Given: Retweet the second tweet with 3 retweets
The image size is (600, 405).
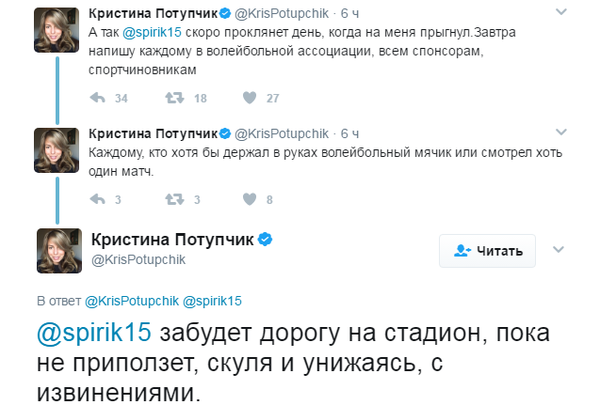Looking at the screenshot, I should [x=173, y=199].
